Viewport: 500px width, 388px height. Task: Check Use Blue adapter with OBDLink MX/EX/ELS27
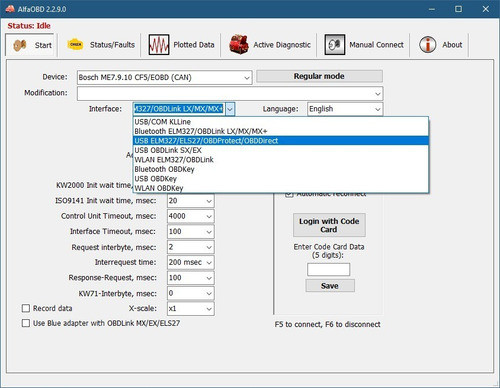tap(26, 323)
